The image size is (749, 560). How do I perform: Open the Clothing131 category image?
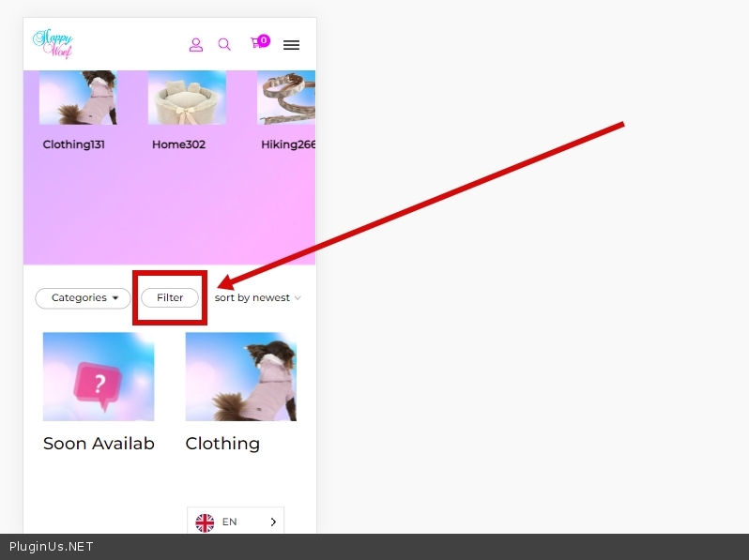[x=78, y=98]
